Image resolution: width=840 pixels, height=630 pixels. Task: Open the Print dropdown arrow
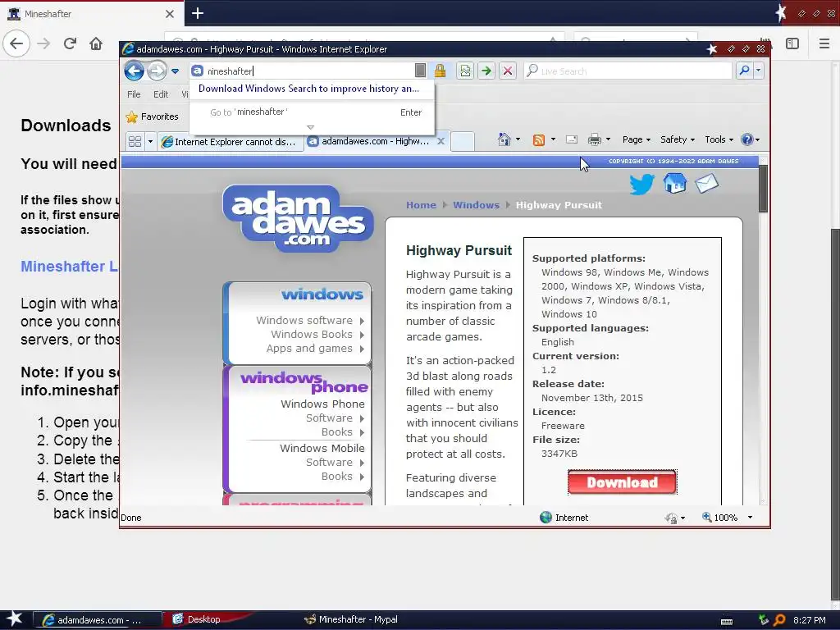[x=608, y=139]
